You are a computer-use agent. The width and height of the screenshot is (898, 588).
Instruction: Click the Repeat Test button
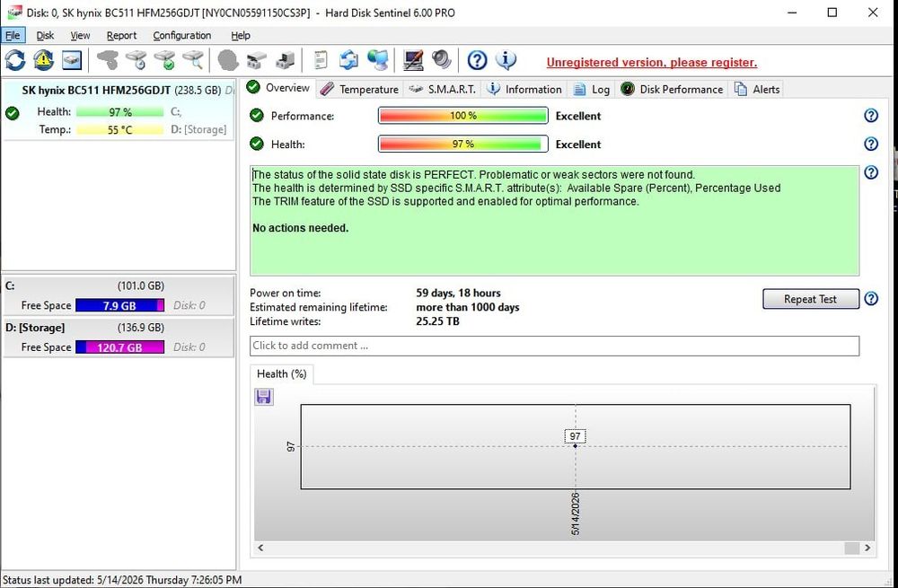click(810, 299)
